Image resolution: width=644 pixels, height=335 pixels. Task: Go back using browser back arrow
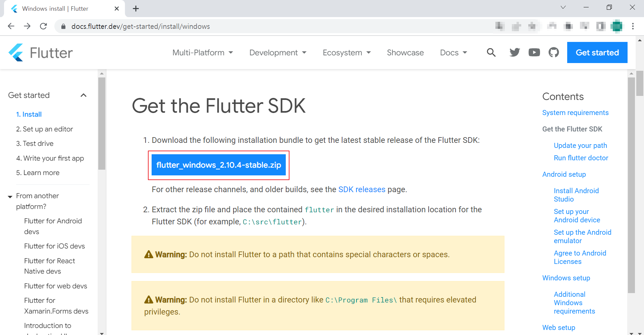click(x=11, y=26)
